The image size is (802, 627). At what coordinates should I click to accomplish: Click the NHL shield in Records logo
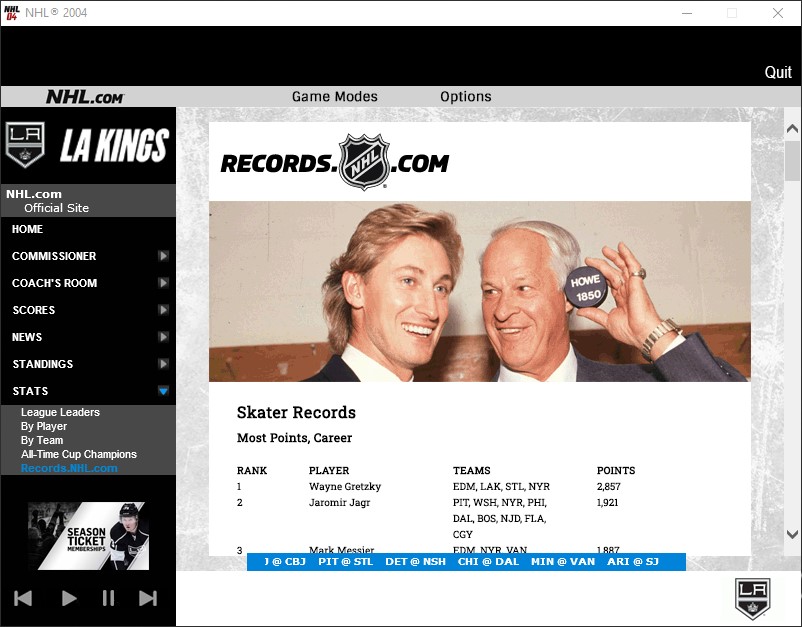[365, 162]
